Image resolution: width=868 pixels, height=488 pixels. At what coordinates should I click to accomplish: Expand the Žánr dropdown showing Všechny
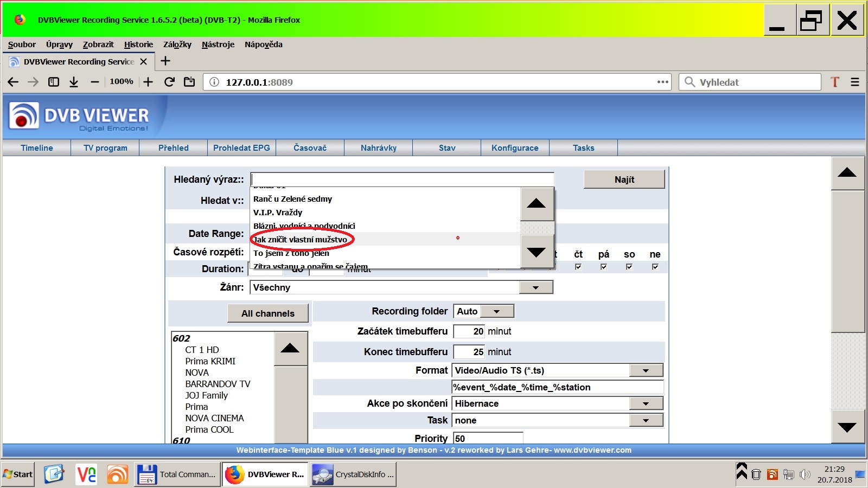(535, 287)
